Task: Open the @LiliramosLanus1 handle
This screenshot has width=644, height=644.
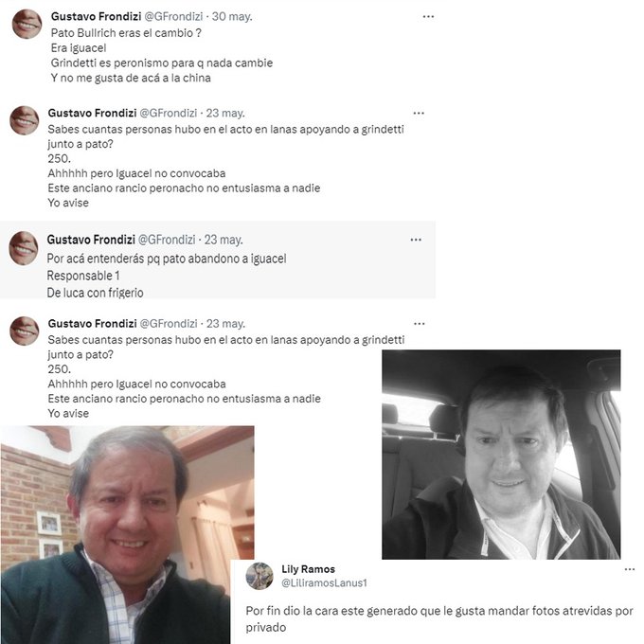Action: pos(324,583)
